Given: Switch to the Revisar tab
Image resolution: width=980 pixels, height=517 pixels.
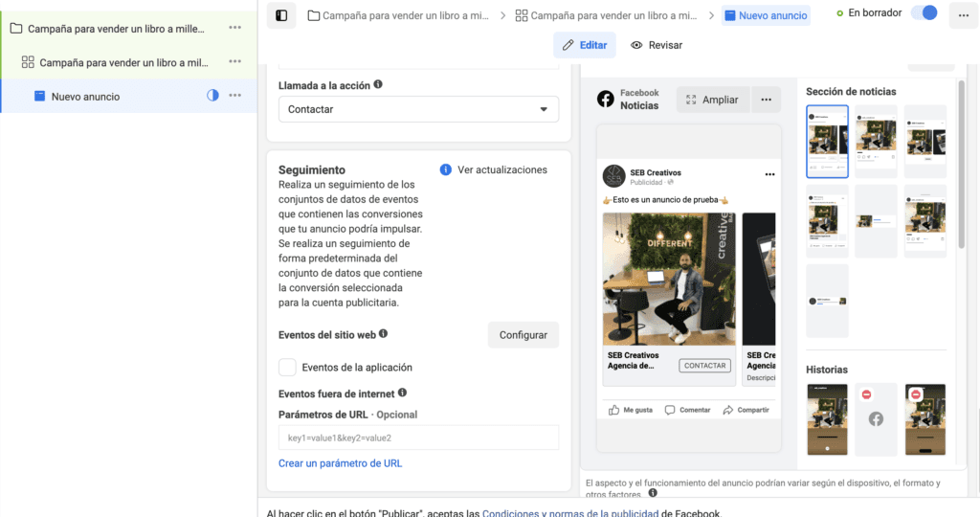Looking at the screenshot, I should pyautogui.click(x=657, y=45).
